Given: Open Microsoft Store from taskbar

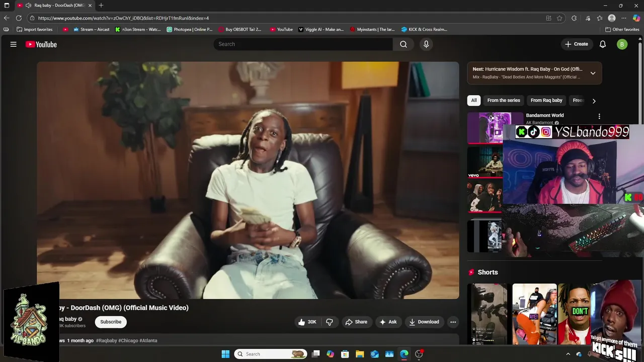Looking at the screenshot, I should click(x=345, y=354).
